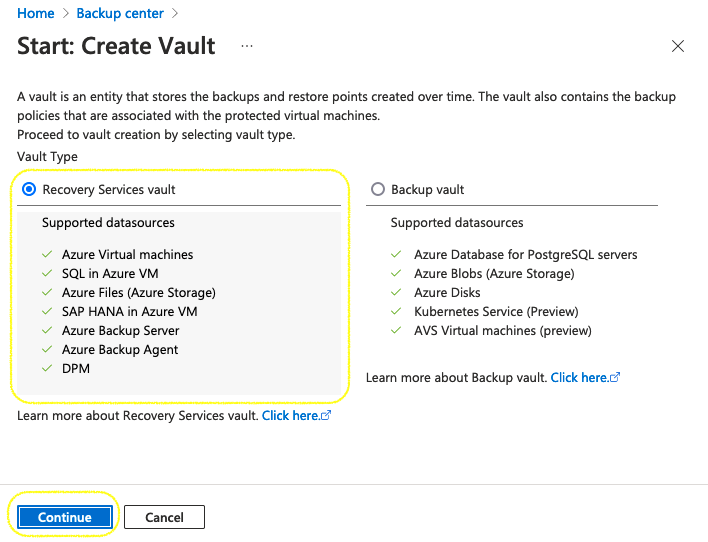The image size is (708, 542).
Task: Click the checkmark next to SQL in Azure VM
Action: click(47, 273)
